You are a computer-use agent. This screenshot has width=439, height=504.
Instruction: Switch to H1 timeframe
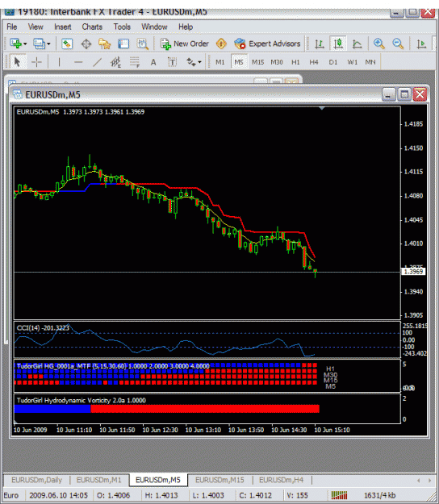[295, 62]
